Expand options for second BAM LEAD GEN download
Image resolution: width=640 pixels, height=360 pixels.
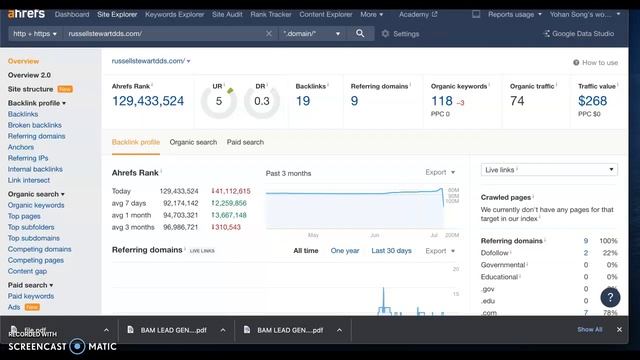tap(339, 330)
